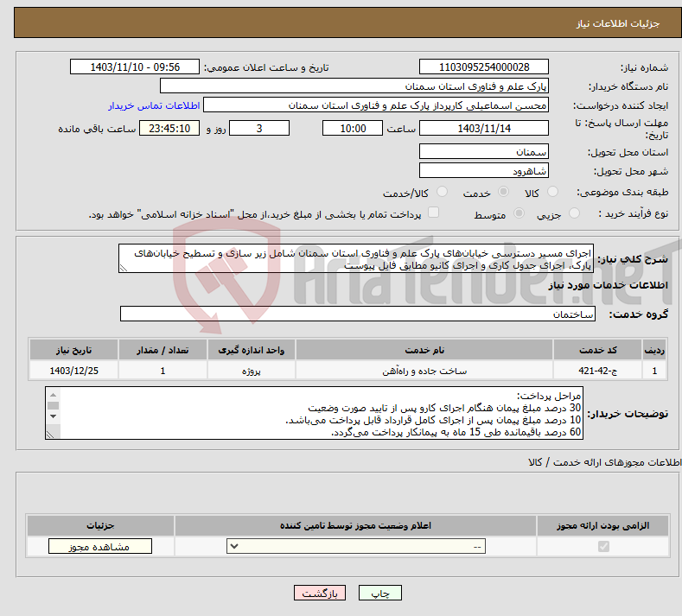This screenshot has height=616, width=682.
Task: Click the delivery city field شاهرود
Action: point(484,170)
